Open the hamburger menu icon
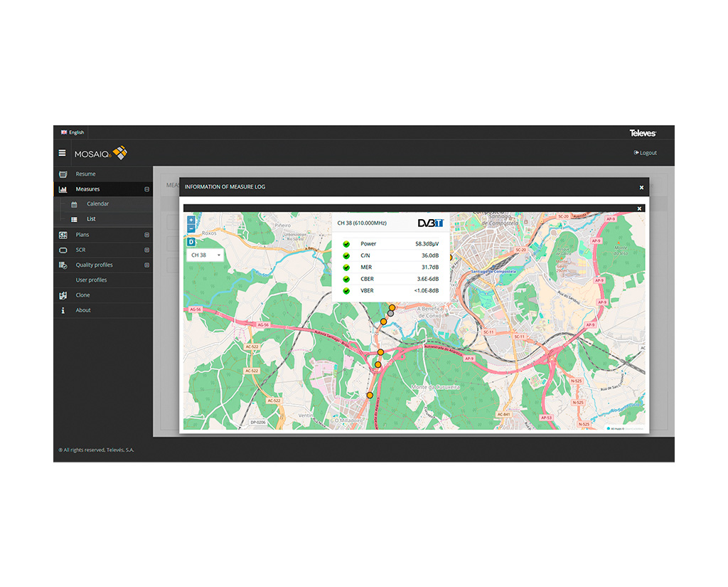728x587 pixels. pos(63,153)
